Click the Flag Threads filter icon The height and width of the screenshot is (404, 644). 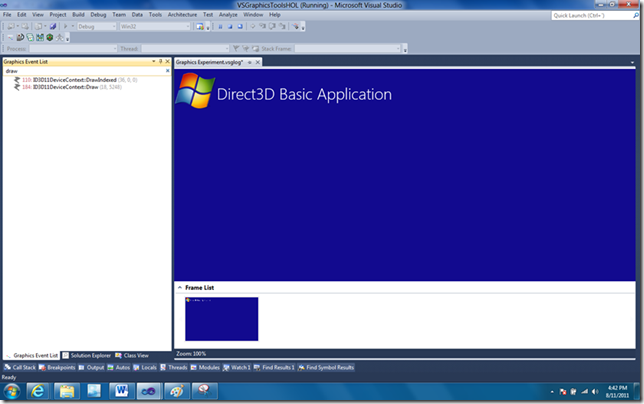(x=236, y=48)
